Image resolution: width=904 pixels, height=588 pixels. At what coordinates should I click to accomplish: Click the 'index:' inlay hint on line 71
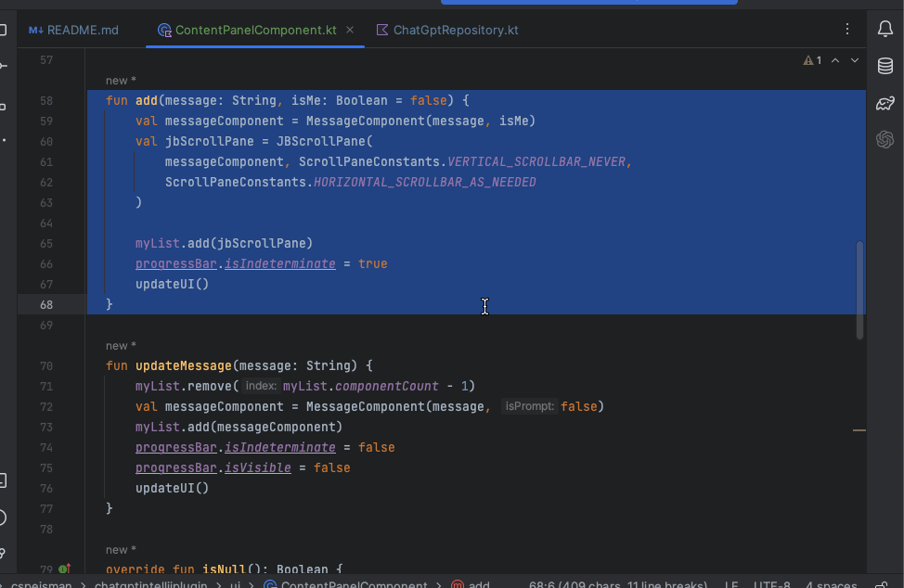coord(261,386)
